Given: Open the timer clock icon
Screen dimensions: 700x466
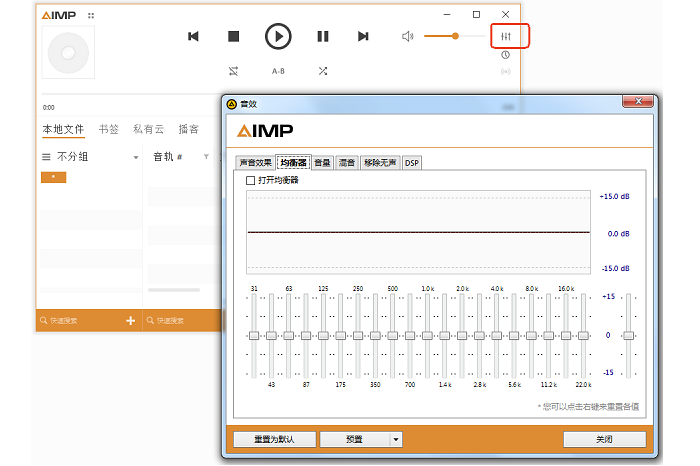Looking at the screenshot, I should click(x=506, y=55).
